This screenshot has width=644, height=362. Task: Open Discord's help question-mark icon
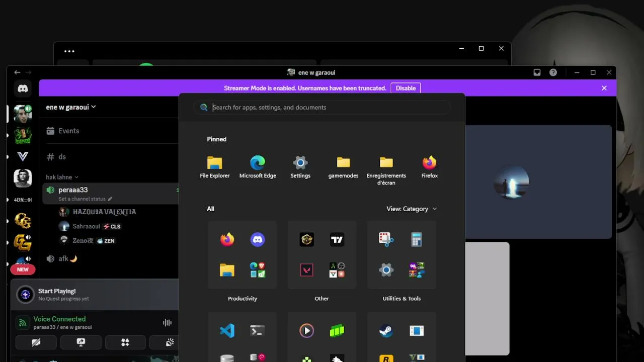[553, 72]
